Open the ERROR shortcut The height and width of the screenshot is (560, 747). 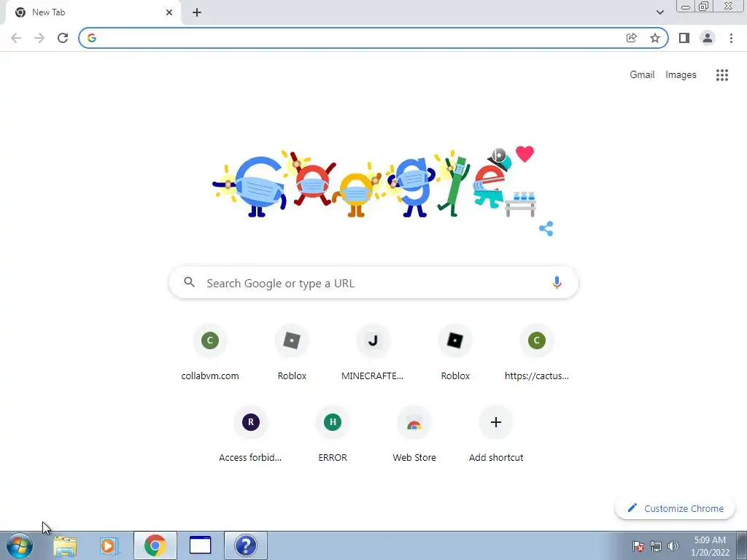pos(333,435)
